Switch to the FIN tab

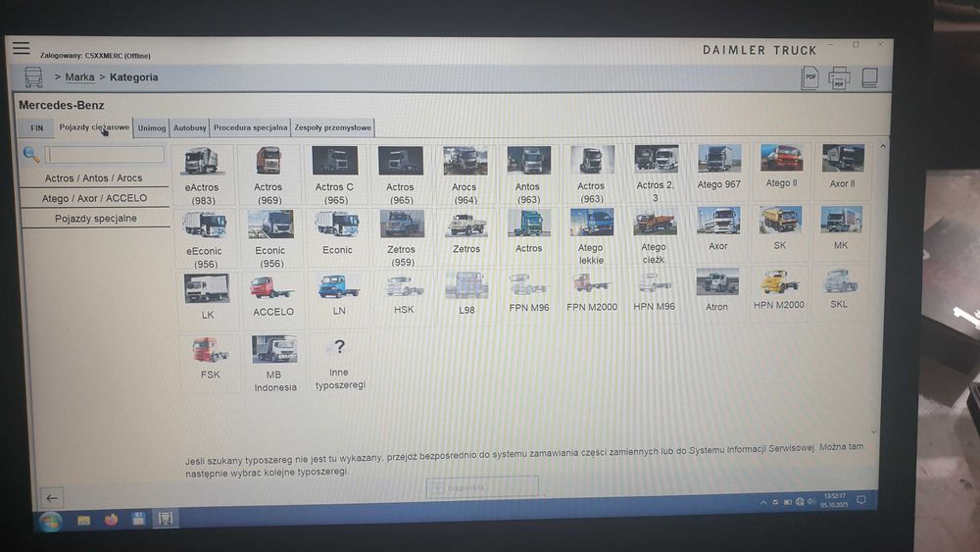pos(37,128)
